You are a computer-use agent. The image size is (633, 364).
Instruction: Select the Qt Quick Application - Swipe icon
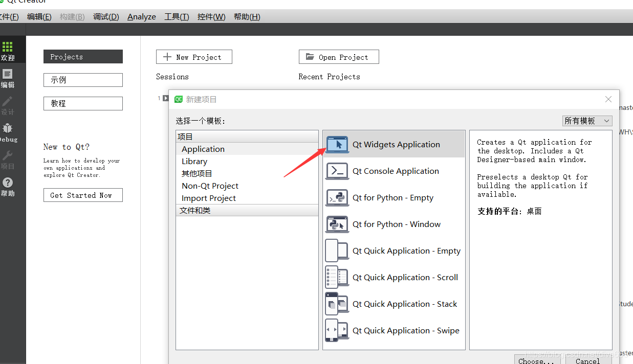[337, 331]
